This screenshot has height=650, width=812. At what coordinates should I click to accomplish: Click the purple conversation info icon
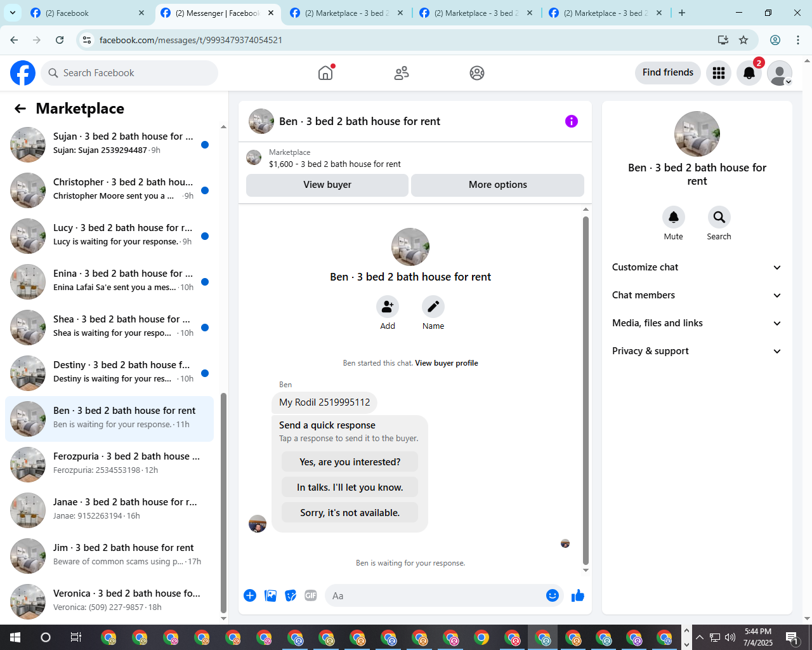(x=572, y=121)
